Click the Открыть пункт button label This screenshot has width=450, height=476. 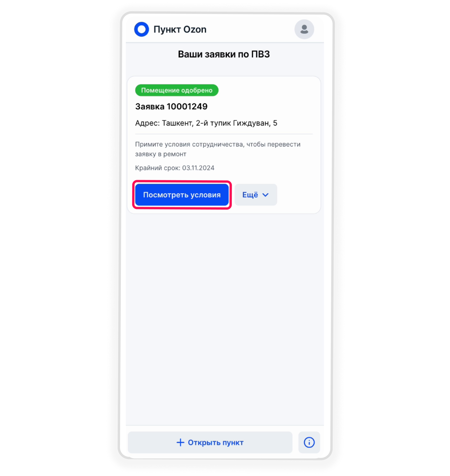click(x=216, y=442)
